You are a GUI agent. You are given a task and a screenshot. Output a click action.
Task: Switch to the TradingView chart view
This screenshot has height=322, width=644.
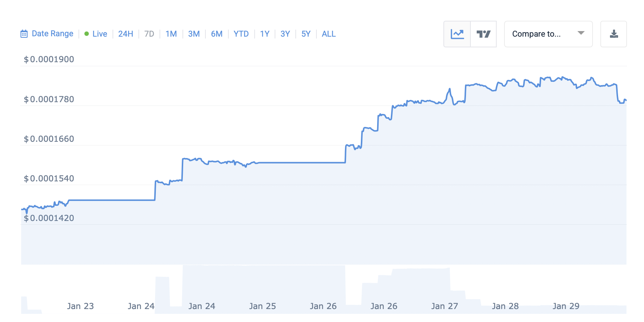(x=483, y=34)
